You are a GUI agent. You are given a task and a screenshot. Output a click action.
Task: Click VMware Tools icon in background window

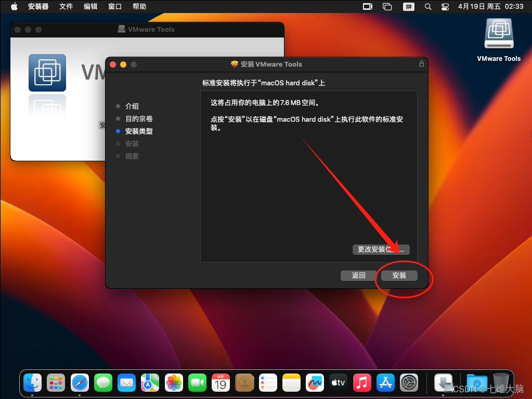tap(47, 73)
